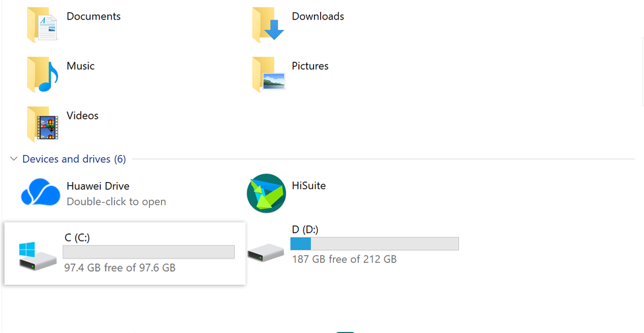Open the Downloads folder icon
This screenshot has height=333, width=644.
[268, 25]
